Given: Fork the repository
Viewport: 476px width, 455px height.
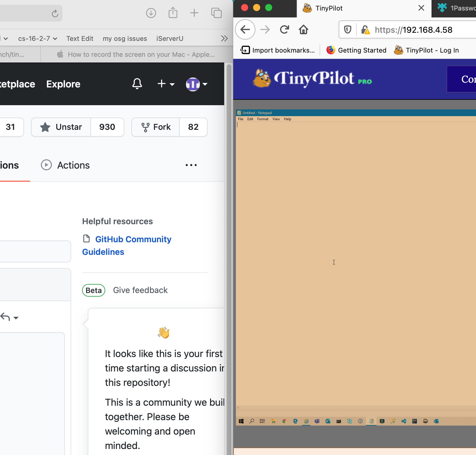Looking at the screenshot, I should [x=156, y=127].
